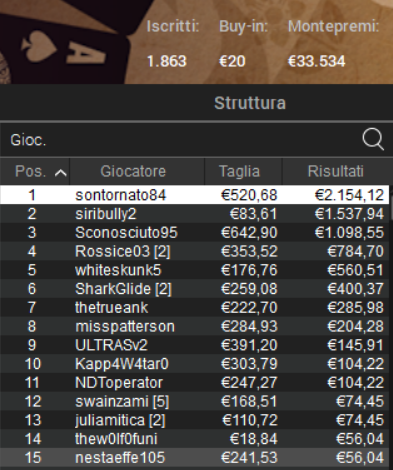Click thetrueank player row
This screenshot has height=470, width=393.
click(x=195, y=307)
